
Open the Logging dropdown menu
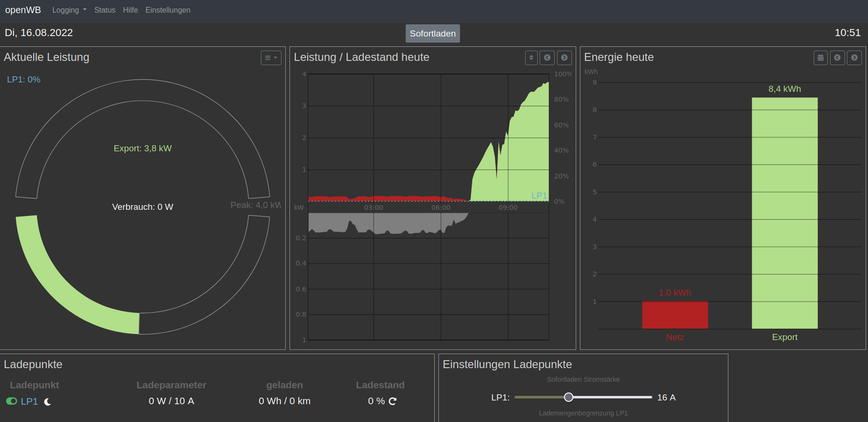click(x=69, y=10)
